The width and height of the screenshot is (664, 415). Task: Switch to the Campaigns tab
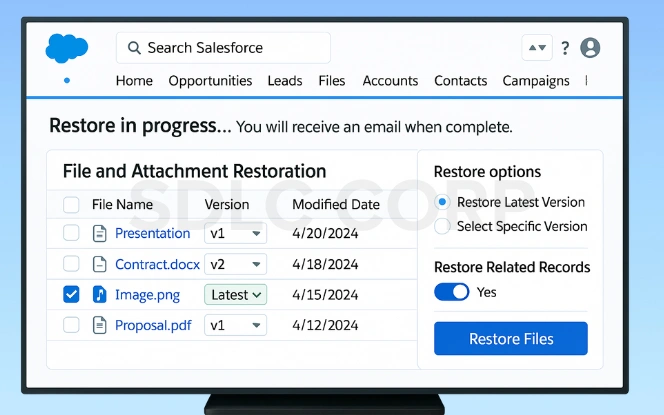pos(536,81)
